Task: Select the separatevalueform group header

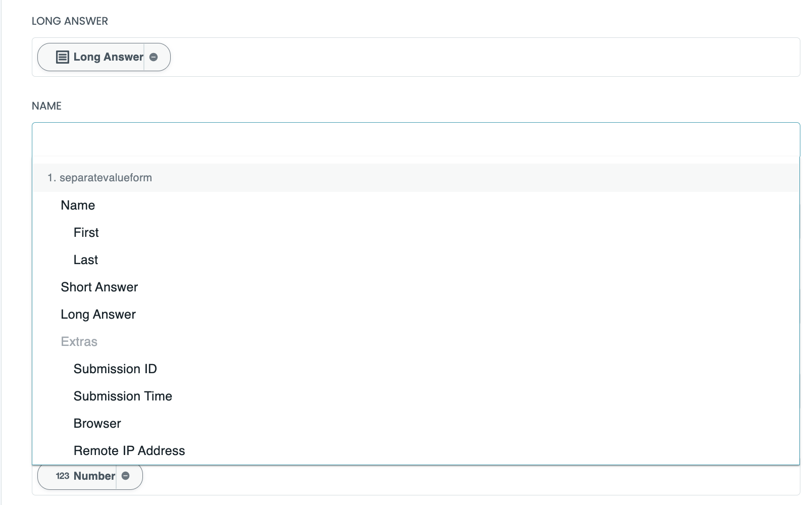Action: [106, 178]
